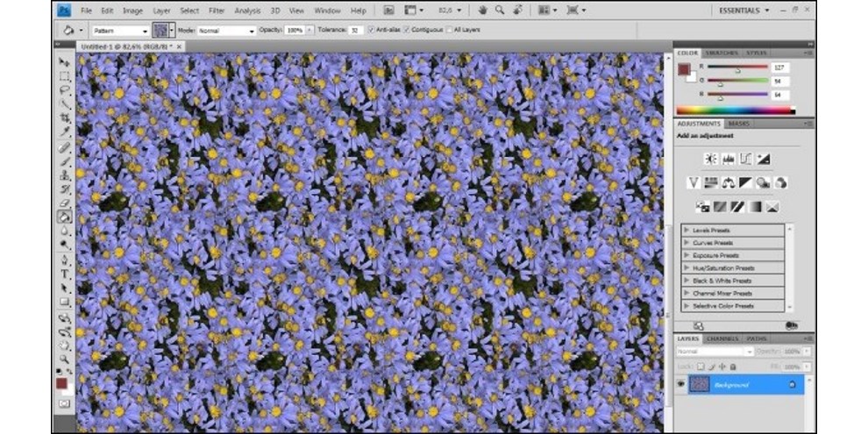The width and height of the screenshot is (868, 434).
Task: Add a Black & White adjustment
Action: pos(745,182)
